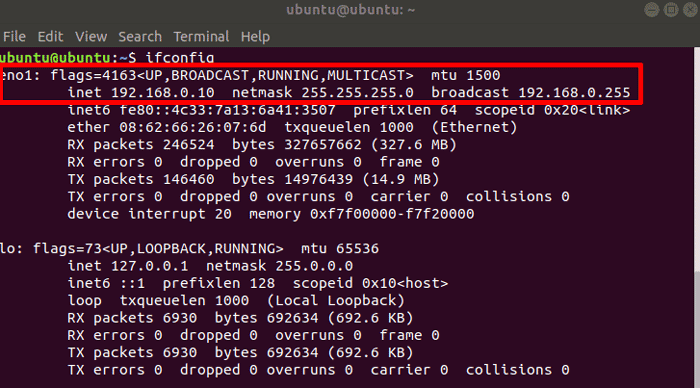Click the netmask value 255.255.255.0
The image size is (700, 388).
(x=357, y=92)
